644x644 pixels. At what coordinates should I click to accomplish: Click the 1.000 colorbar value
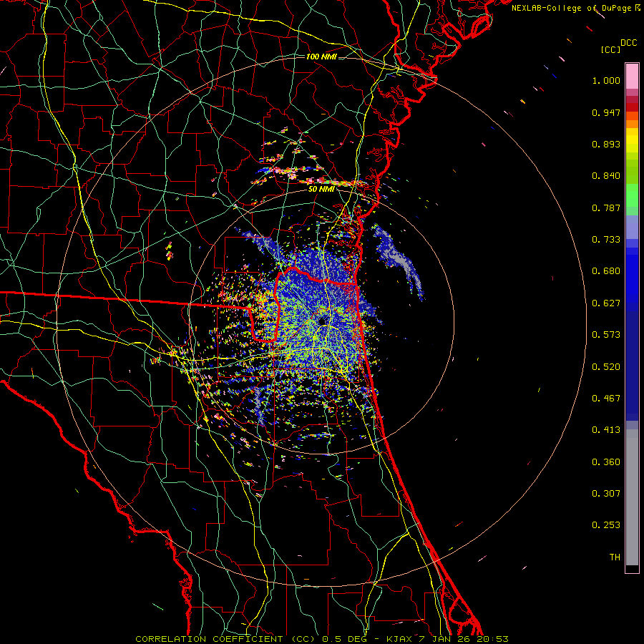pyautogui.click(x=606, y=80)
